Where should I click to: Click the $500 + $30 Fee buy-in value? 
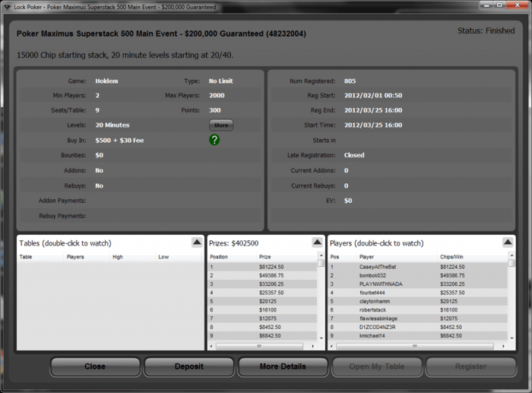(119, 140)
